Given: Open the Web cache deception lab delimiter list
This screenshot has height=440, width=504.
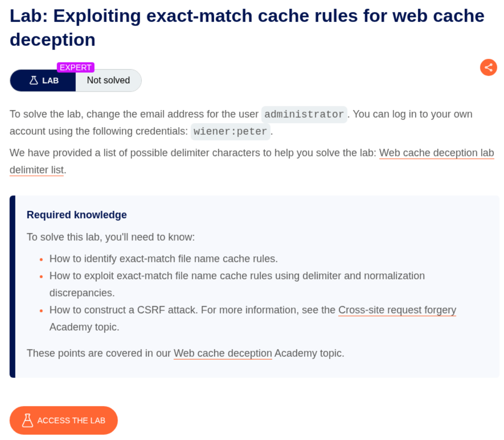Looking at the screenshot, I should click(x=436, y=153).
